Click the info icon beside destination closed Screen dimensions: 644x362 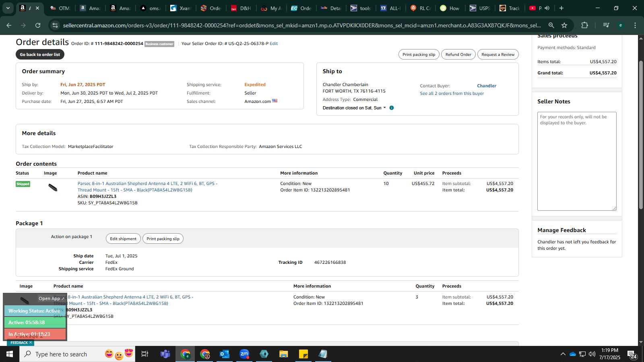pyautogui.click(x=392, y=108)
